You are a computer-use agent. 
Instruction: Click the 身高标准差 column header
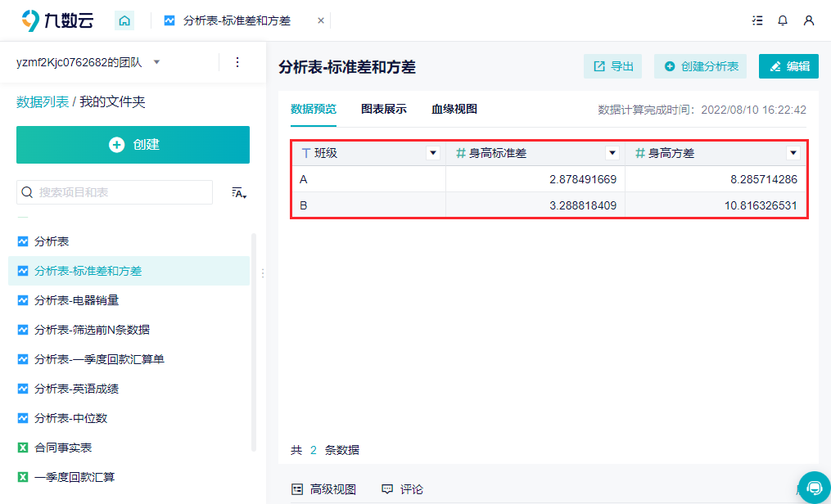[x=535, y=154]
